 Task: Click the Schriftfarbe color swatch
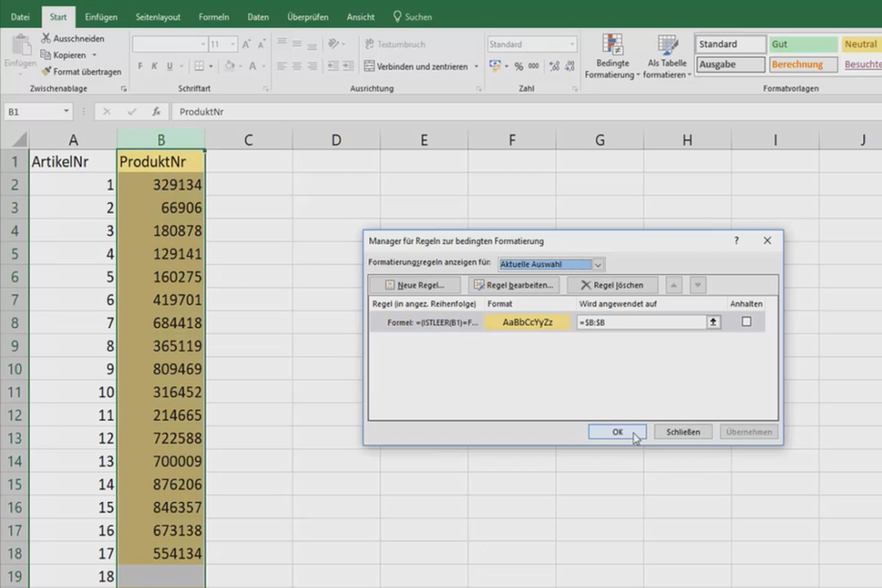point(253,66)
